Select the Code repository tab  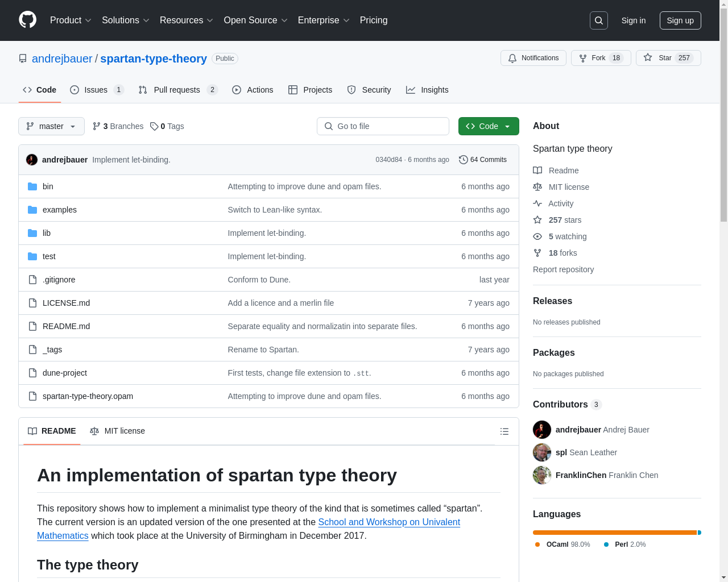click(39, 90)
